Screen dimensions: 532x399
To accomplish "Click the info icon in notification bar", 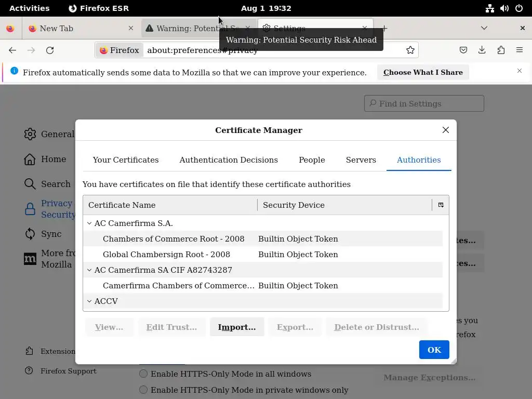I will pyautogui.click(x=14, y=71).
